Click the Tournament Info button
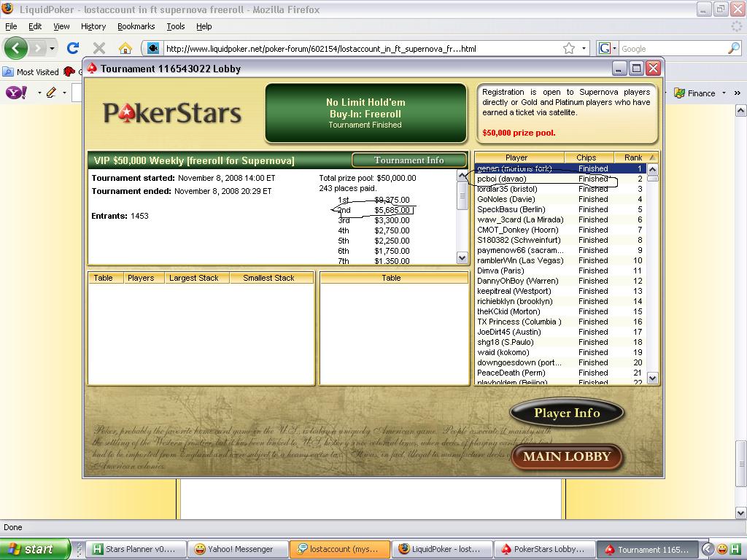This screenshot has width=747, height=560. pos(409,160)
